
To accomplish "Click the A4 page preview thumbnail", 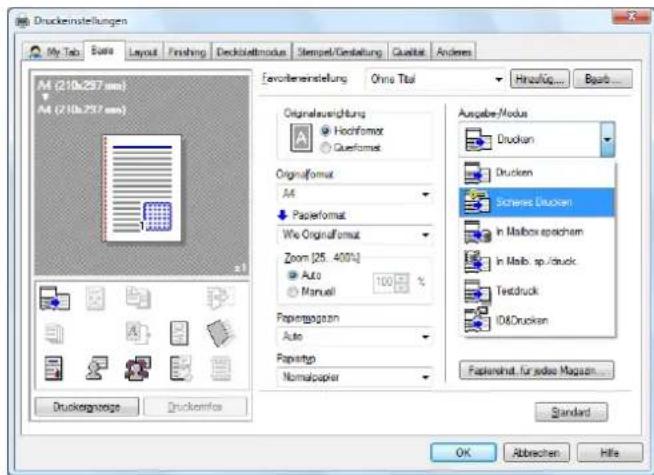I will click(142, 188).
